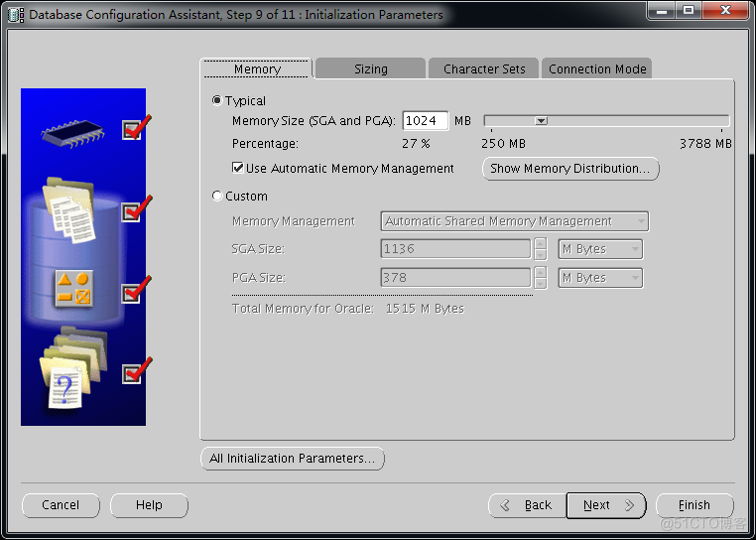Click the Memory Size input field
The image size is (756, 540).
click(426, 121)
